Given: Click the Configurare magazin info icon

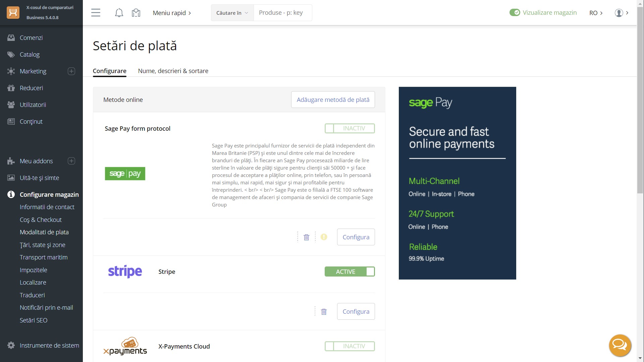Looking at the screenshot, I should pyautogui.click(x=11, y=194).
